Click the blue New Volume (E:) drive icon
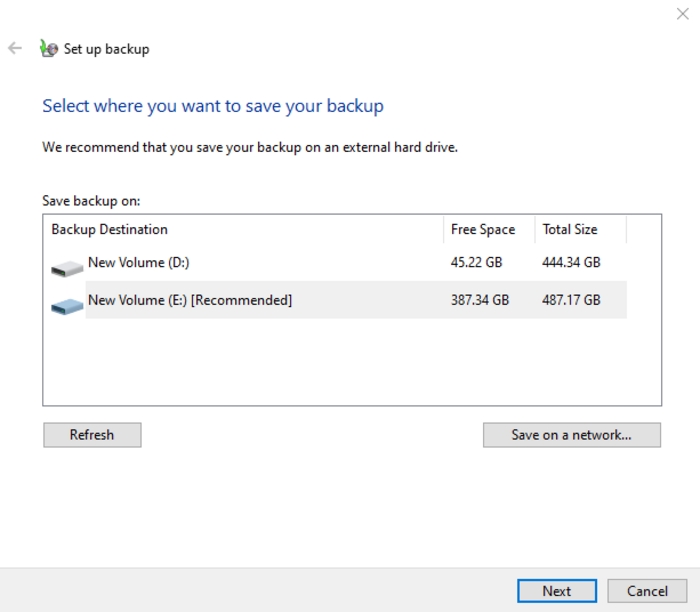This screenshot has height=612, width=700. [x=67, y=304]
